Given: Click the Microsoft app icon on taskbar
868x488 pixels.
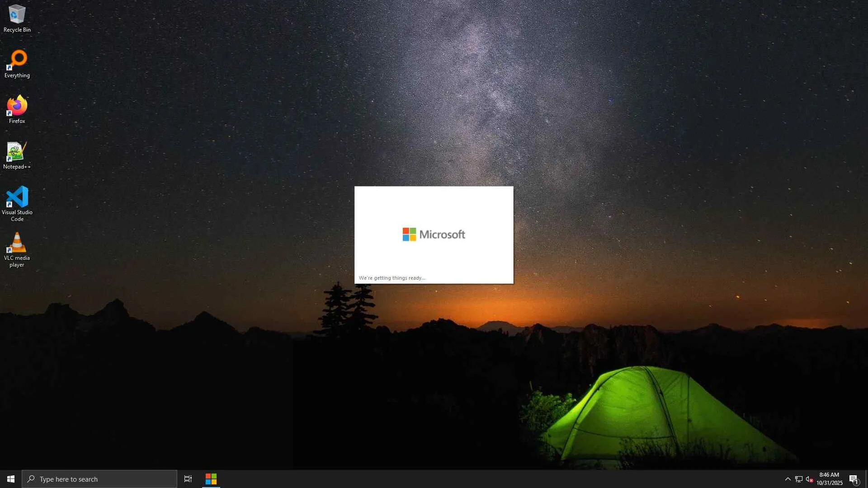Looking at the screenshot, I should click(x=211, y=479).
